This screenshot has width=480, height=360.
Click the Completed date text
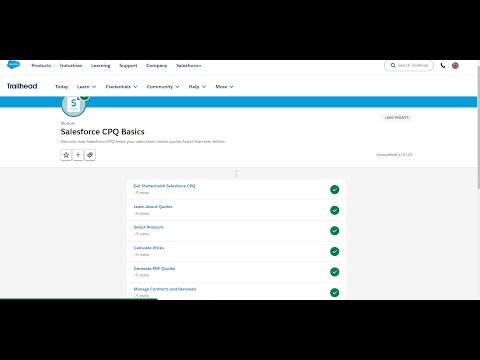tap(394, 155)
